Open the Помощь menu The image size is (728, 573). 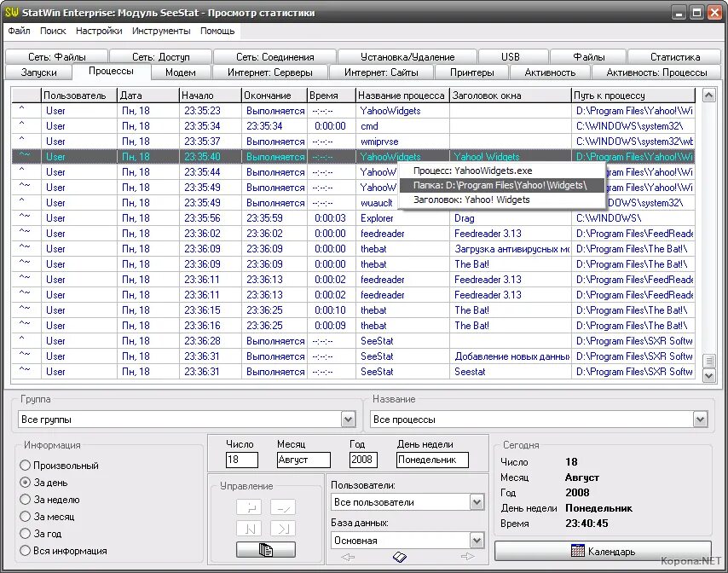(x=217, y=31)
